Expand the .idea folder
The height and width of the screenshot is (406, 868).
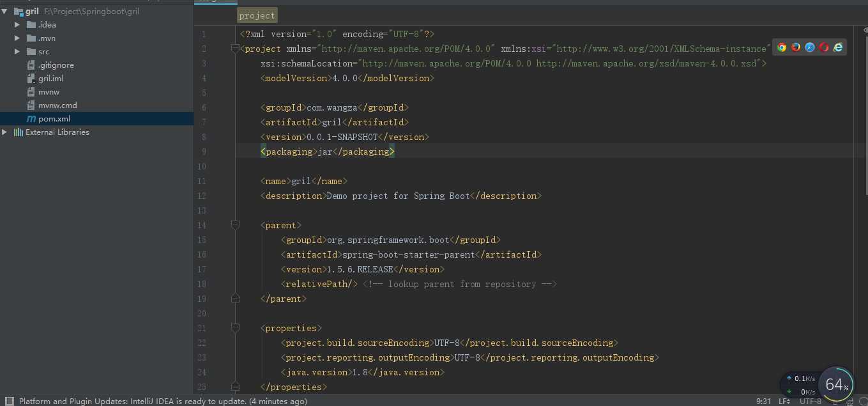pos(18,25)
